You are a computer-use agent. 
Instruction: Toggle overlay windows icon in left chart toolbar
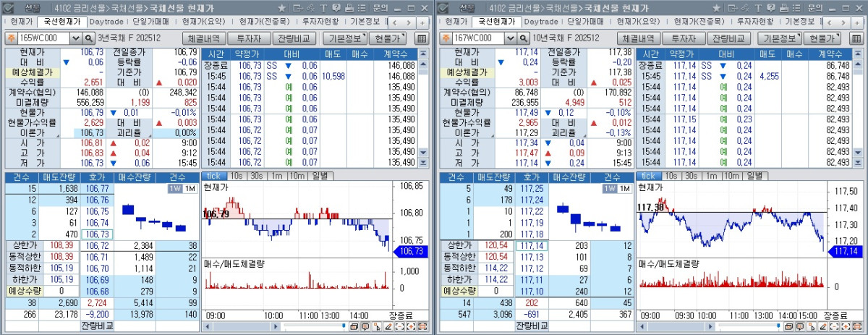pos(354,327)
